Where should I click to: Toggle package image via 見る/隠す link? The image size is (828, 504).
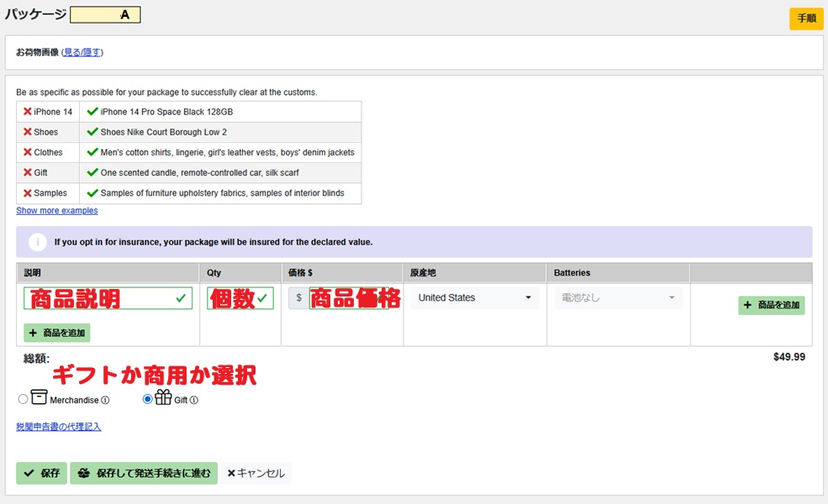coord(82,52)
